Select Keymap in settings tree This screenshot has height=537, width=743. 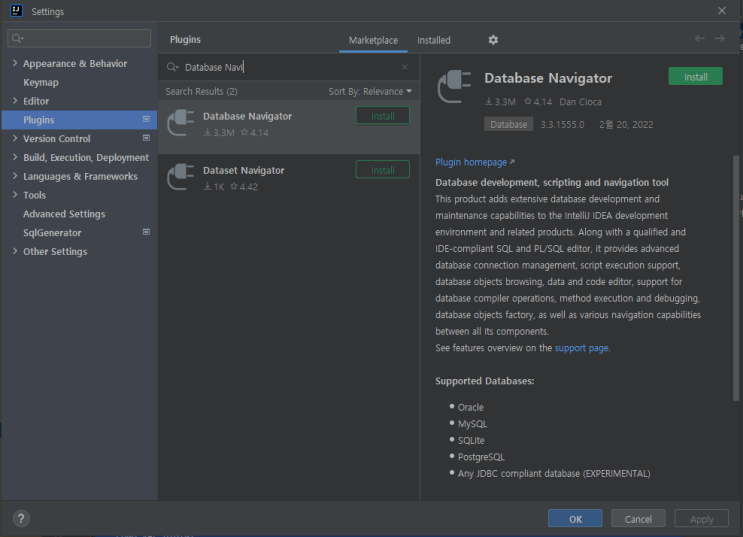[x=41, y=82]
